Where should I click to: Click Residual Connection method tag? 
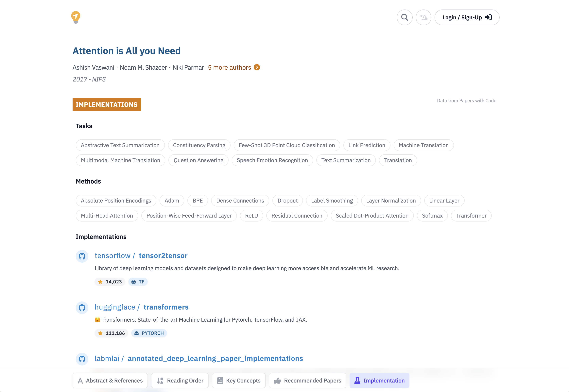click(x=297, y=216)
